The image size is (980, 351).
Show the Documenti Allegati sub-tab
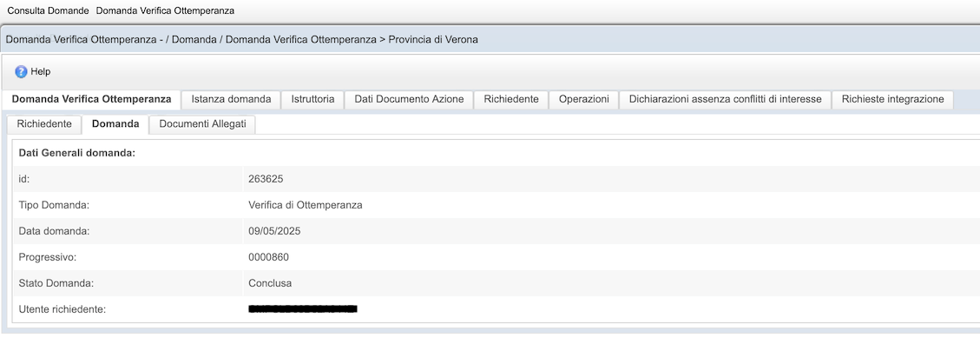202,124
